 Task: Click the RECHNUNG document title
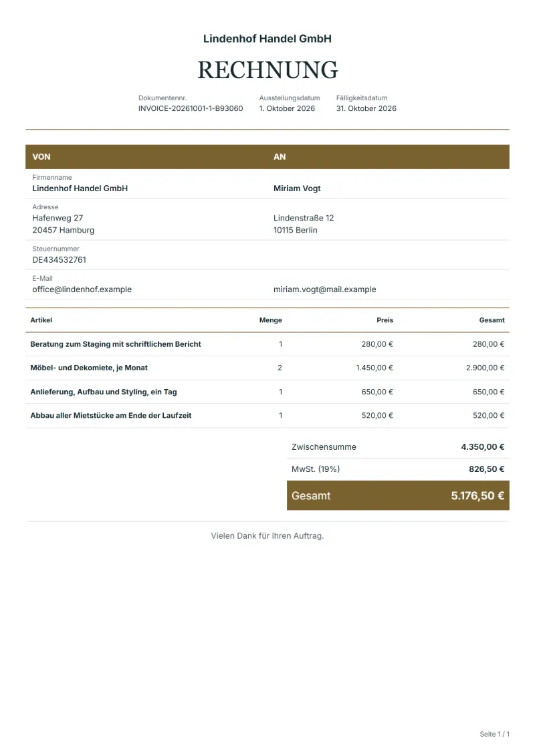[x=267, y=70]
